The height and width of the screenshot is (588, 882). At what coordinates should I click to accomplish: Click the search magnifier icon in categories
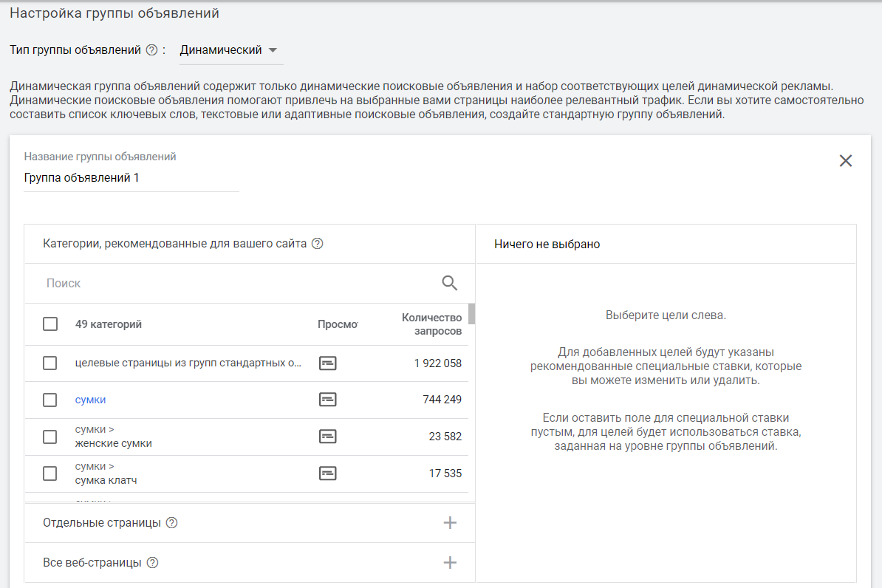(449, 283)
